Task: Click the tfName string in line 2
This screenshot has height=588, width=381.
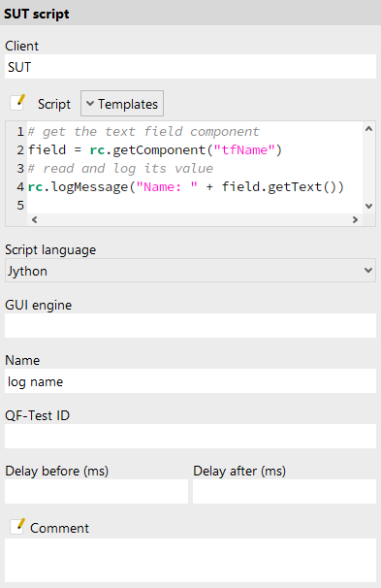Action: tap(244, 150)
